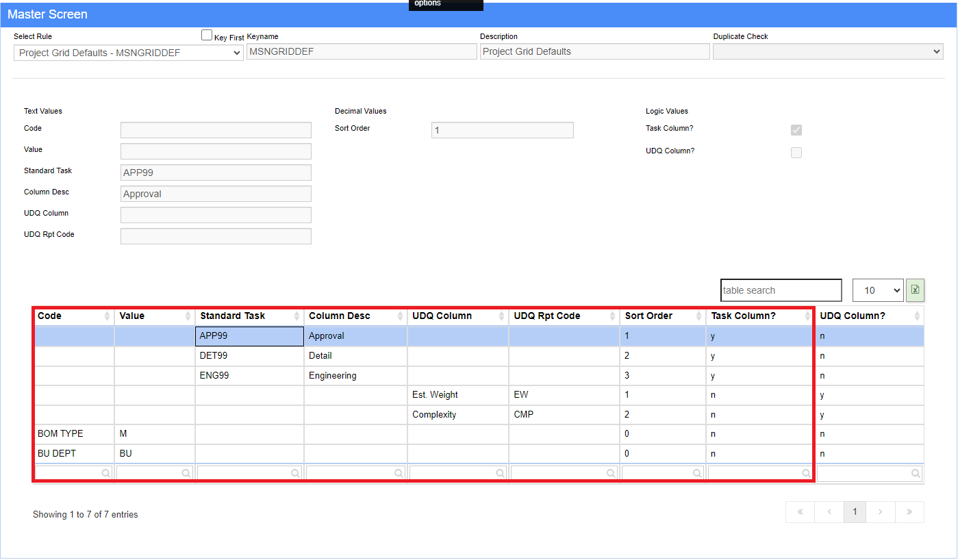Open the options tab at top
The image size is (958, 560).
click(446, 5)
